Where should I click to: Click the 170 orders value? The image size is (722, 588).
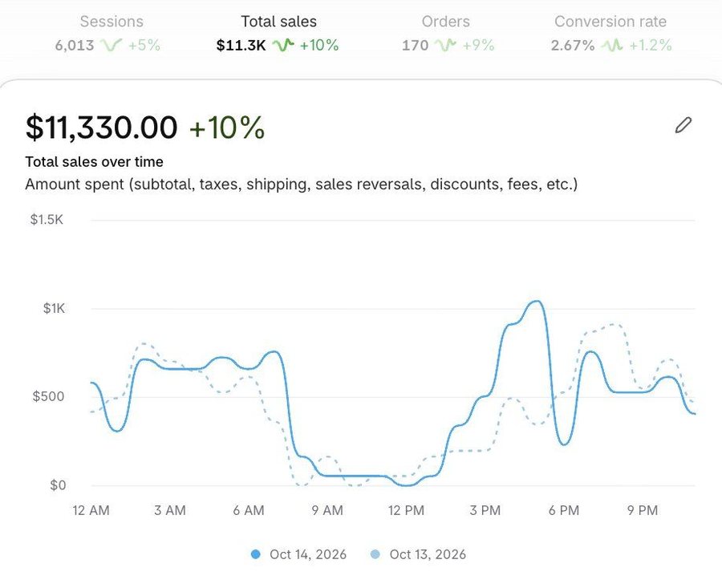tap(416, 45)
